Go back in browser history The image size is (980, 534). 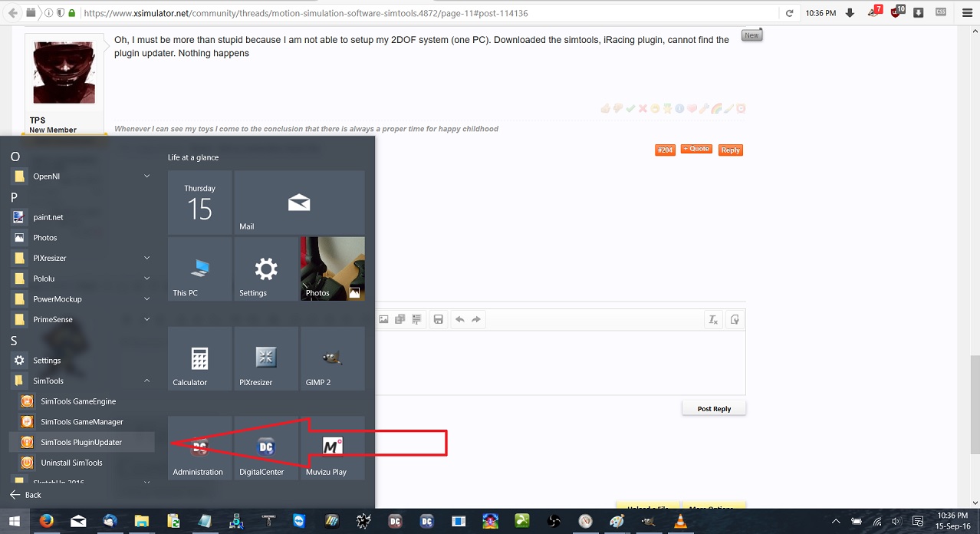point(13,13)
